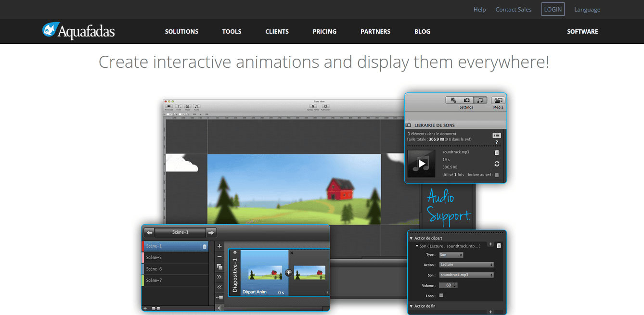Image resolution: width=644 pixels, height=315 pixels.
Task: Open the Media folder icon
Action: 498,101
